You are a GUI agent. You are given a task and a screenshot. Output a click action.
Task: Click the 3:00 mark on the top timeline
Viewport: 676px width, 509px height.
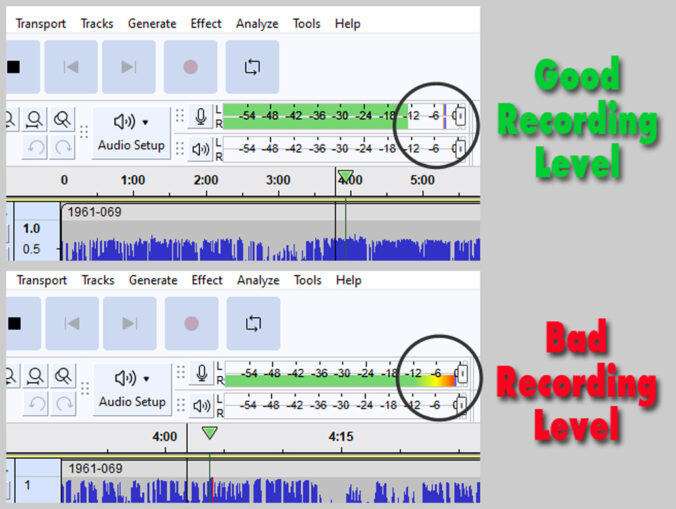pos(278,180)
